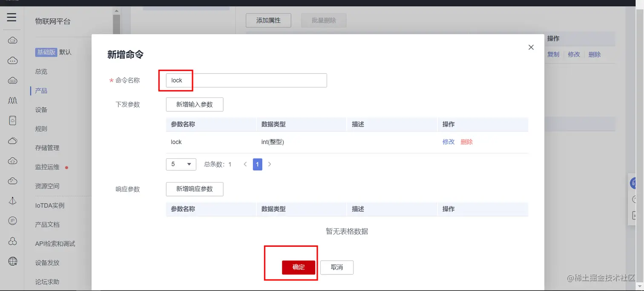644x291 pixels.
Task: Click the three-circles cluster icon
Action: [13, 241]
